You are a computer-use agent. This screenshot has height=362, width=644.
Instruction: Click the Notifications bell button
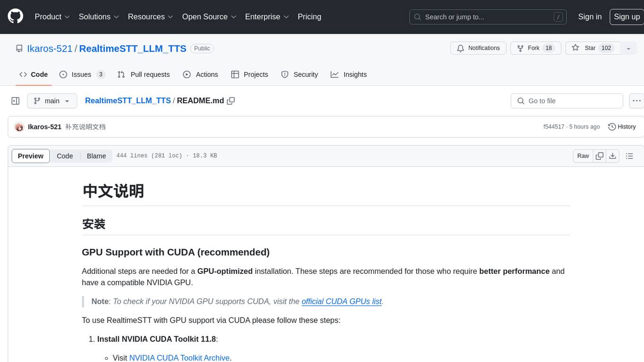coord(478,48)
